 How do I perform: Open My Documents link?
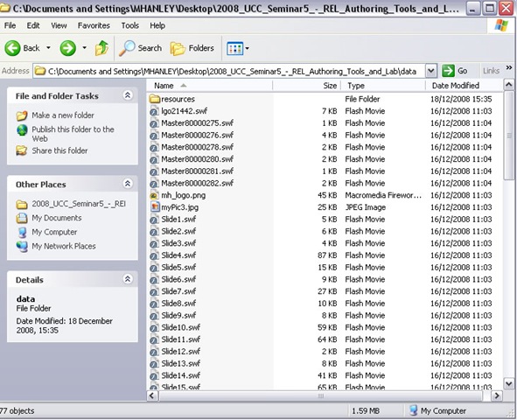pos(56,218)
